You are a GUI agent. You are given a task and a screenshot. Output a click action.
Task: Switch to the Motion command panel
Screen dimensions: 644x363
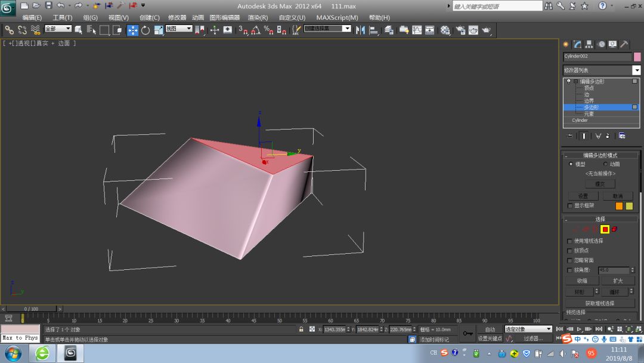tap(601, 44)
